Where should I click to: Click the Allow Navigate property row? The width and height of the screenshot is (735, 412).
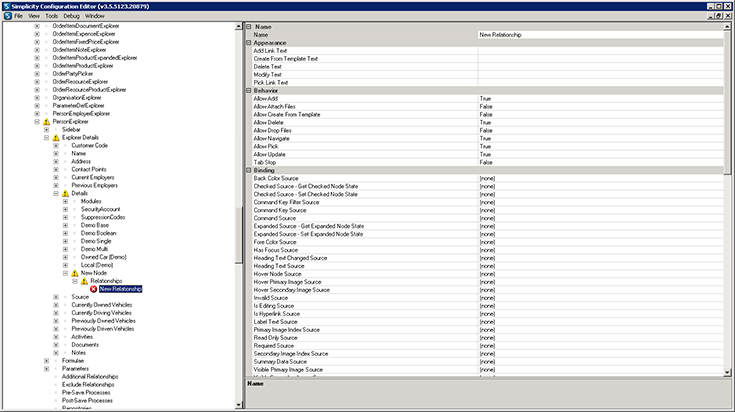488,138
